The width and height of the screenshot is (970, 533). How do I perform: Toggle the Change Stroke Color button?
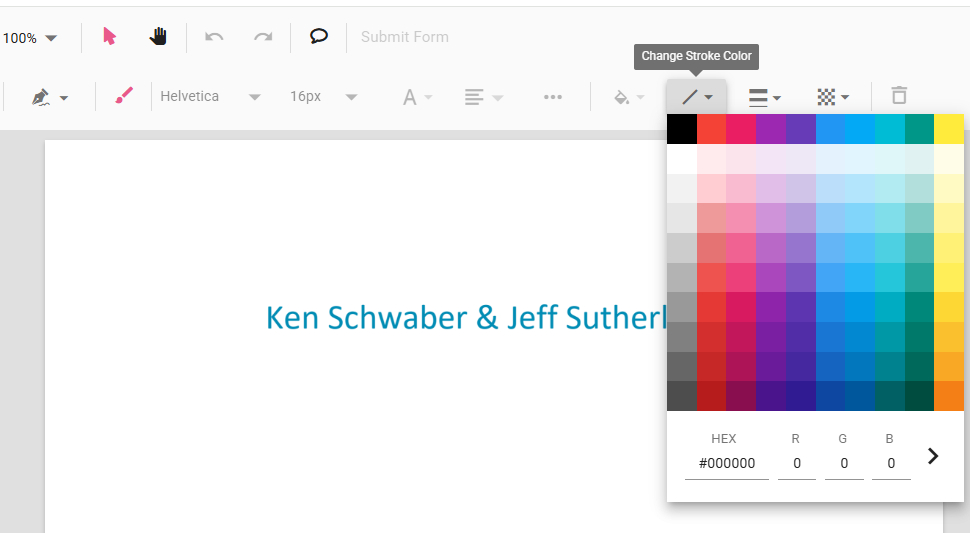click(696, 97)
